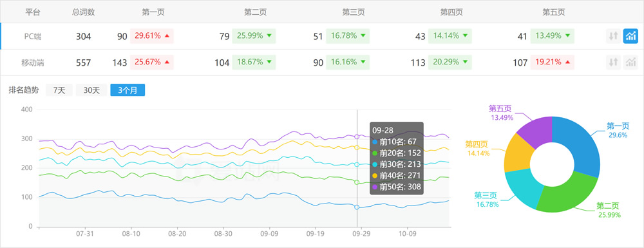Click the 第三页 column header

coord(354,12)
